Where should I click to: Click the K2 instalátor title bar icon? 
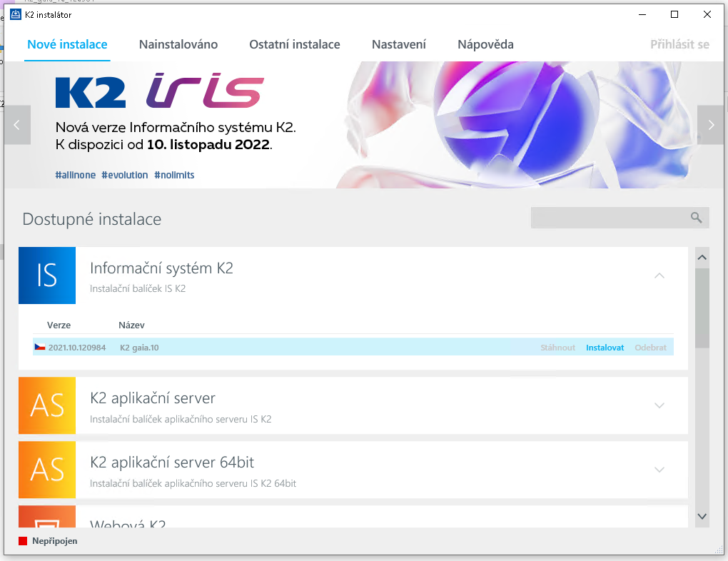click(16, 14)
